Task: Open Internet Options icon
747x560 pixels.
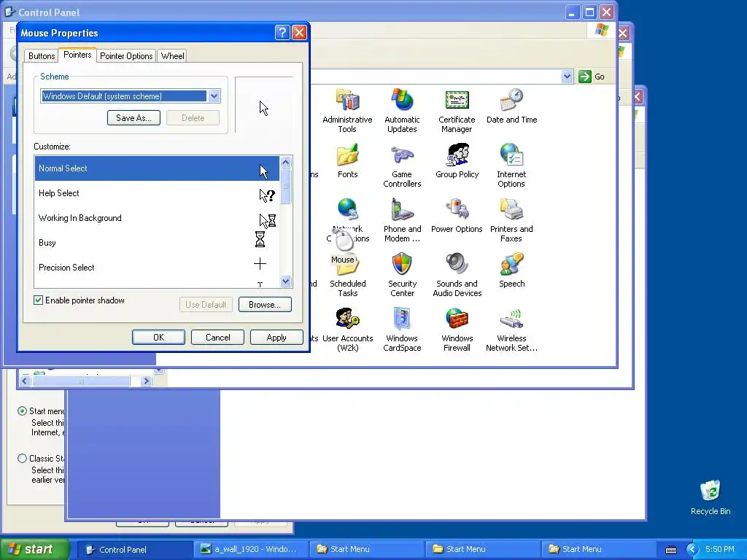Action: pyautogui.click(x=511, y=155)
